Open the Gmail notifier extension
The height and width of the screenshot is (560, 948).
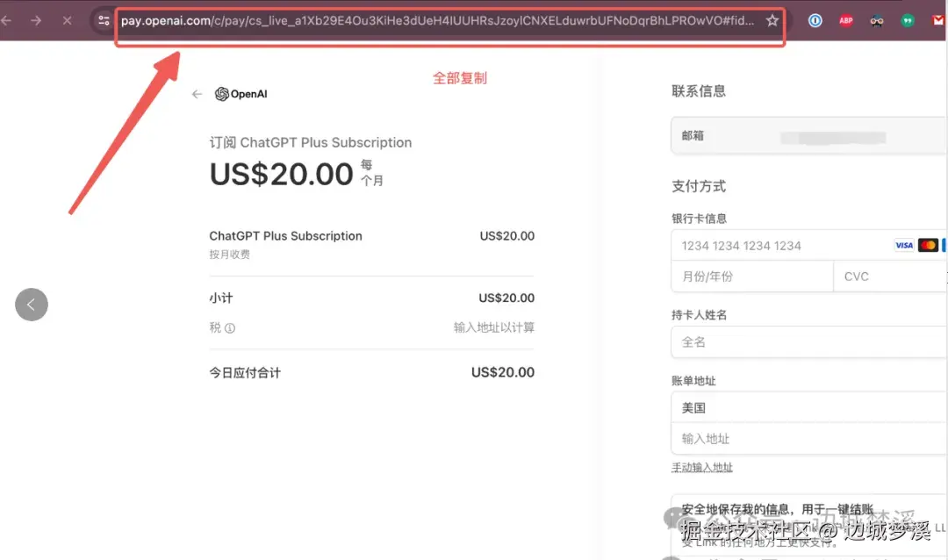[938, 19]
